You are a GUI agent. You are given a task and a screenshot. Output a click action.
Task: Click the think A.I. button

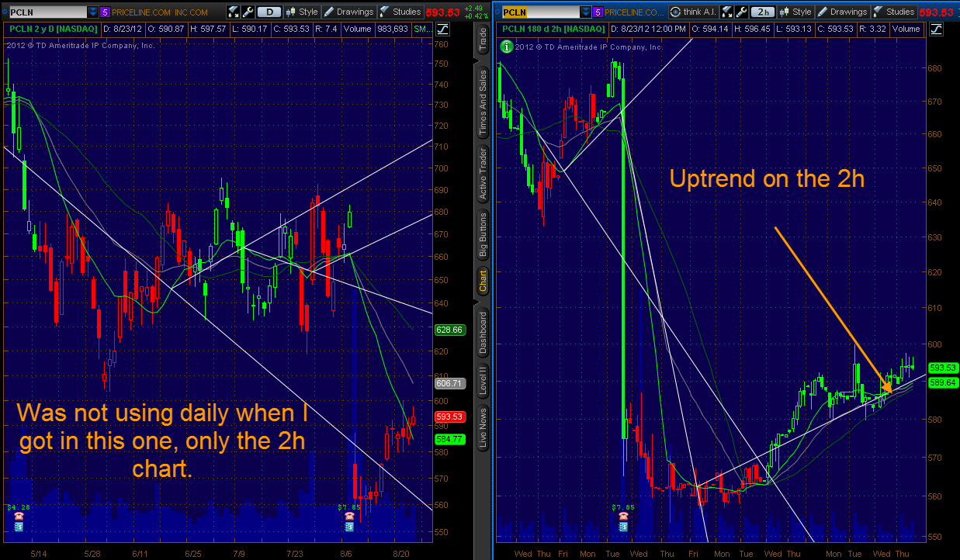tap(694, 12)
